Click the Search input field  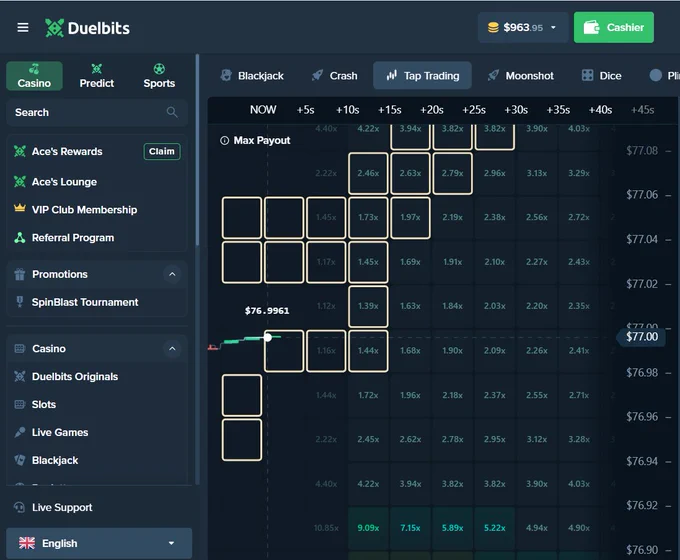click(97, 112)
